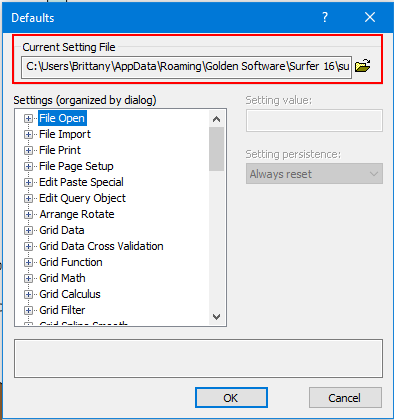Viewport: 394px width, 420px height.
Task: Click the Setting value input field
Action: 314,120
